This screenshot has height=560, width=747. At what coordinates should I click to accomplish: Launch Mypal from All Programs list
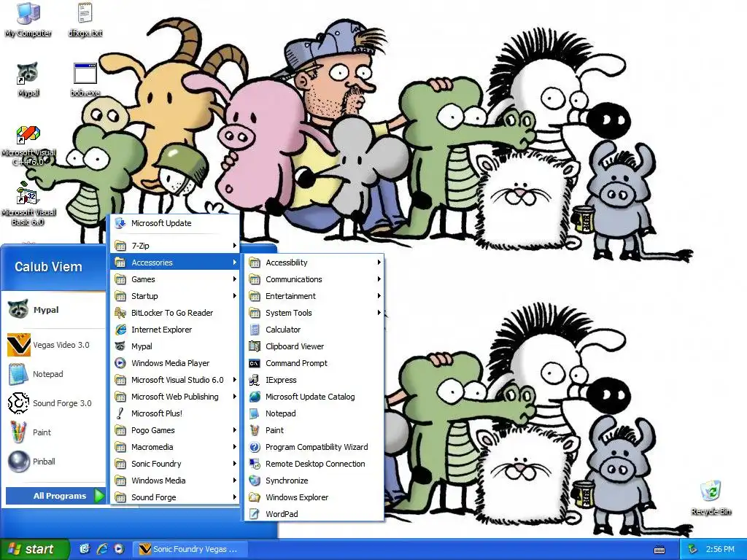[x=175, y=346]
